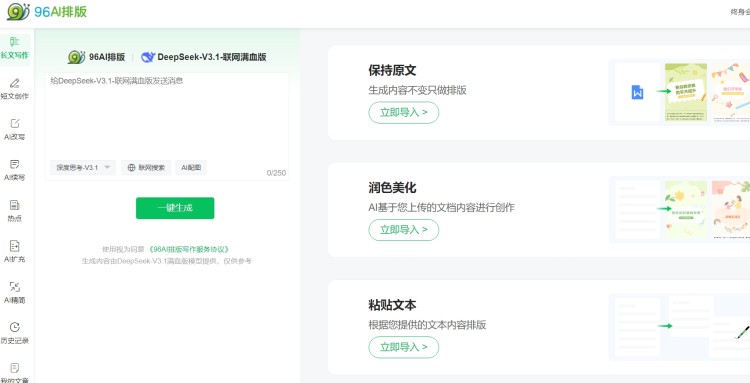This screenshot has height=383, width=750.
Task: Click the pink template thumbnail in 润色美化 card
Action: tap(731, 209)
